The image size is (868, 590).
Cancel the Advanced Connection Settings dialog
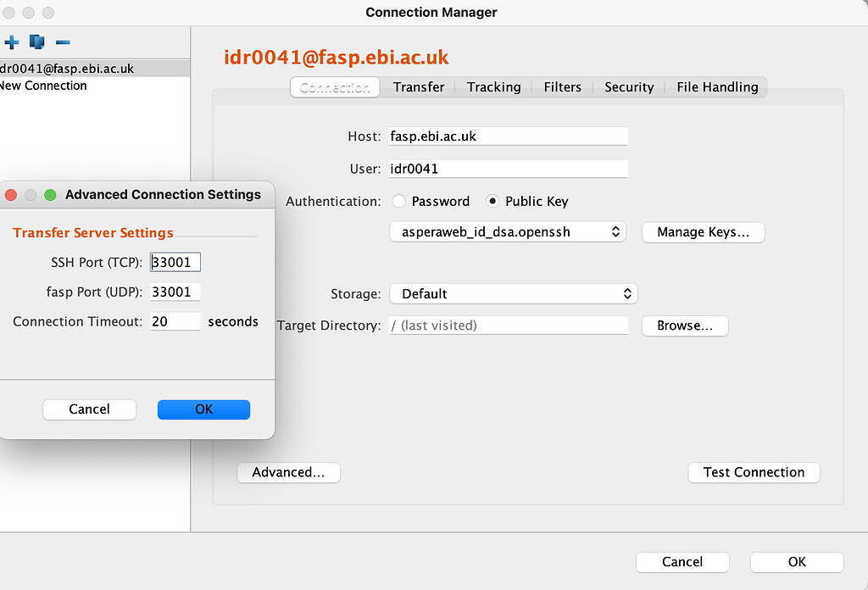[x=89, y=409]
